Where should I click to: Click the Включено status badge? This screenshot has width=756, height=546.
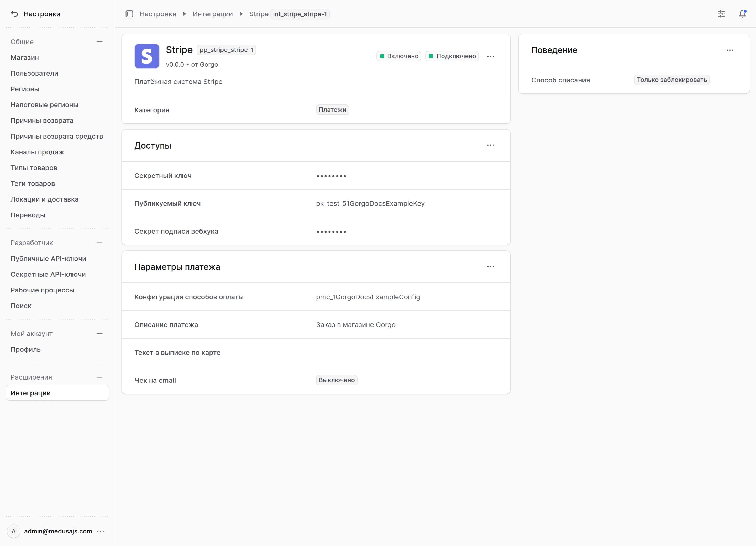coord(399,56)
